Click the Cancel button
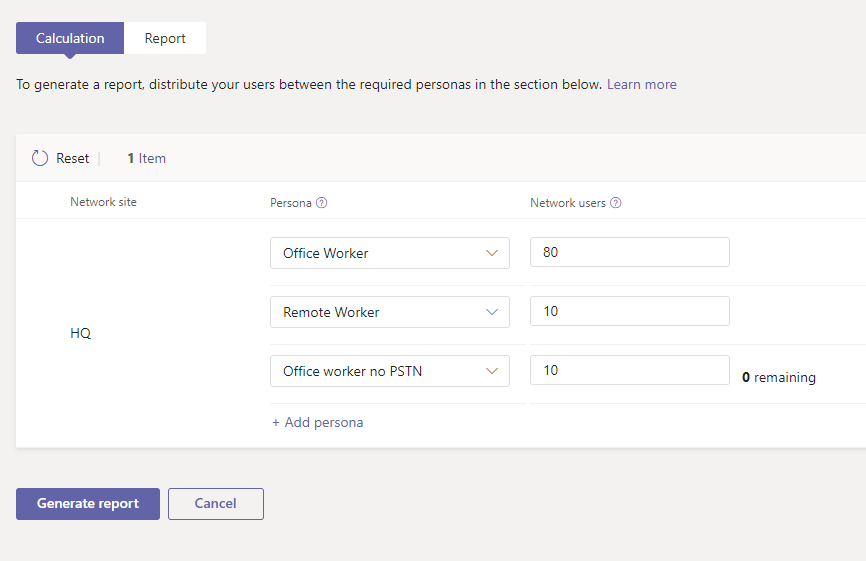 (215, 504)
